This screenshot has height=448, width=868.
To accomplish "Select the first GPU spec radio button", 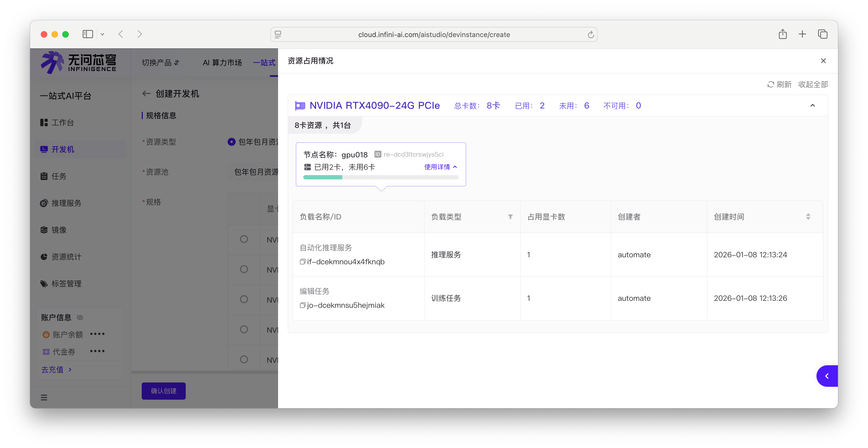I will point(244,239).
